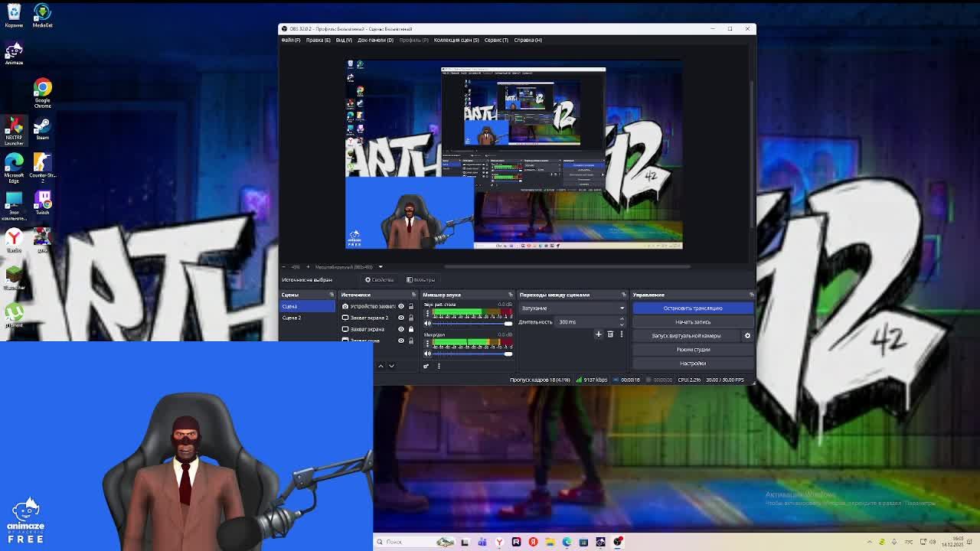Pop out the Переходы между сценами dock
The image size is (980, 551).
coord(623,295)
